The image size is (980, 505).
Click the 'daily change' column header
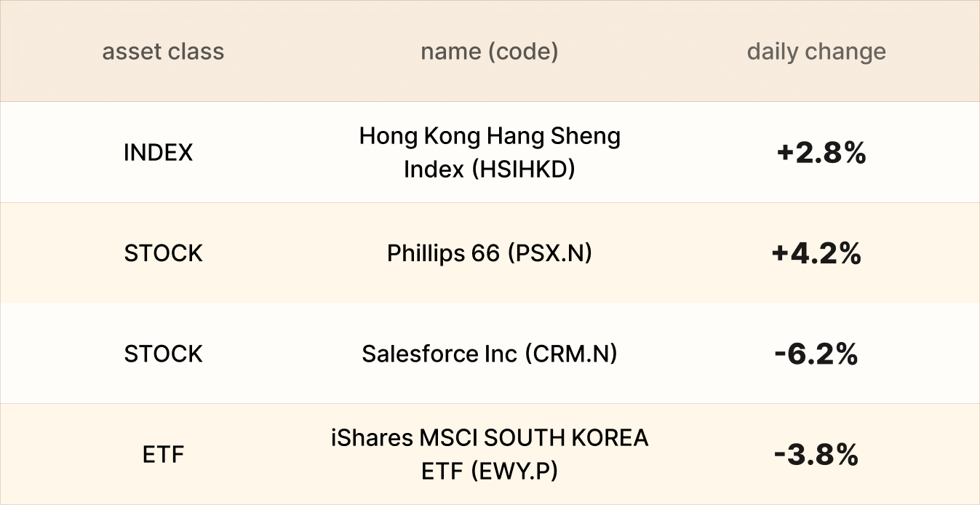click(816, 52)
